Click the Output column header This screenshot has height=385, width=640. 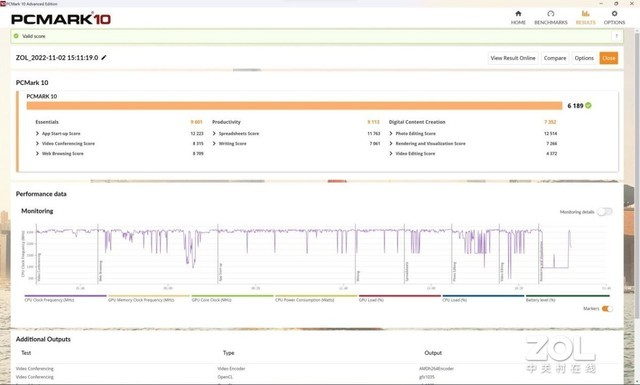click(433, 353)
